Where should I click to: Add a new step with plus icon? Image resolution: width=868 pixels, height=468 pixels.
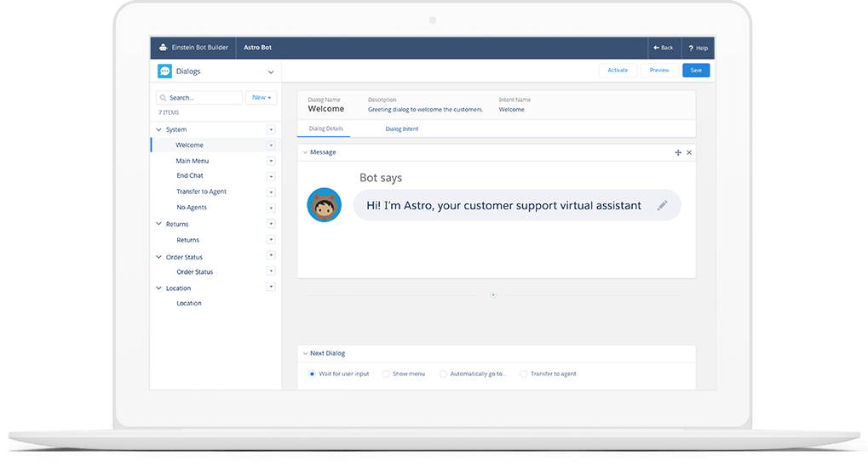pyautogui.click(x=493, y=295)
